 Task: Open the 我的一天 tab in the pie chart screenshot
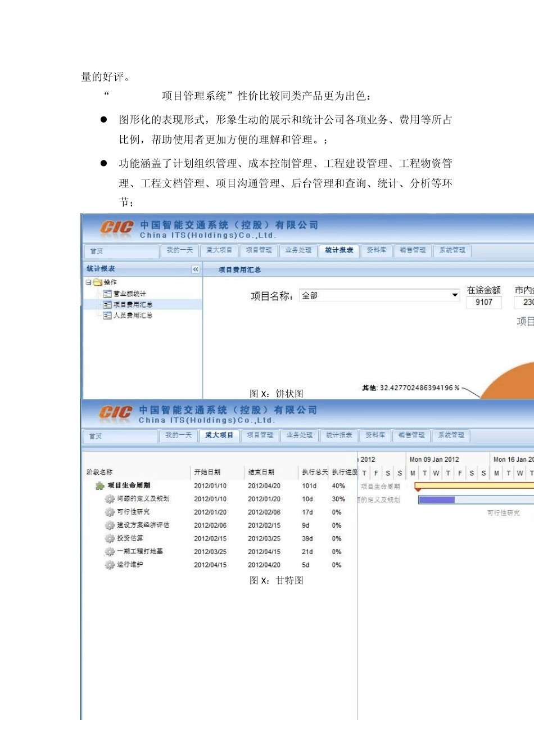click(x=180, y=250)
